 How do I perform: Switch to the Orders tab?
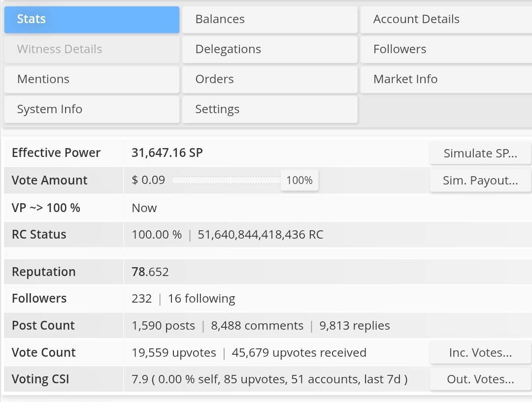pos(269,80)
